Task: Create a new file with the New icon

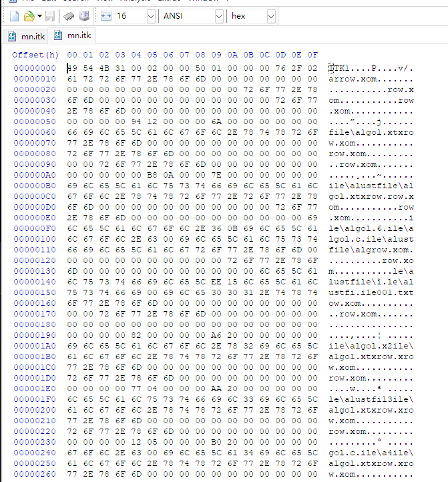Action: pos(14,16)
